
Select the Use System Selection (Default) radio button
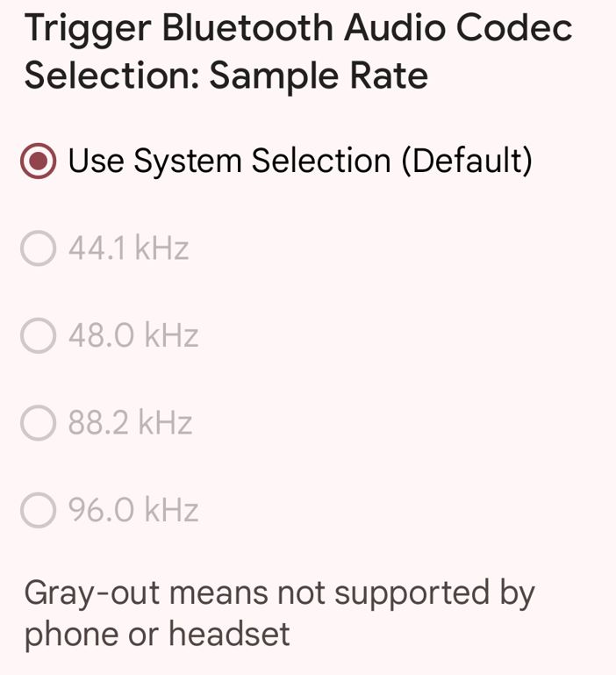click(x=39, y=162)
